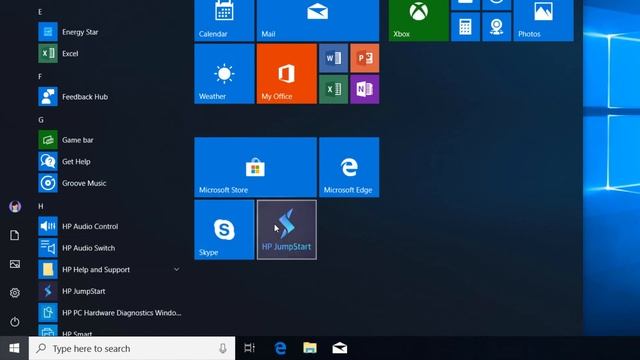The image size is (640, 360).
Task: Open Groove Music from app list
Action: tap(110, 183)
